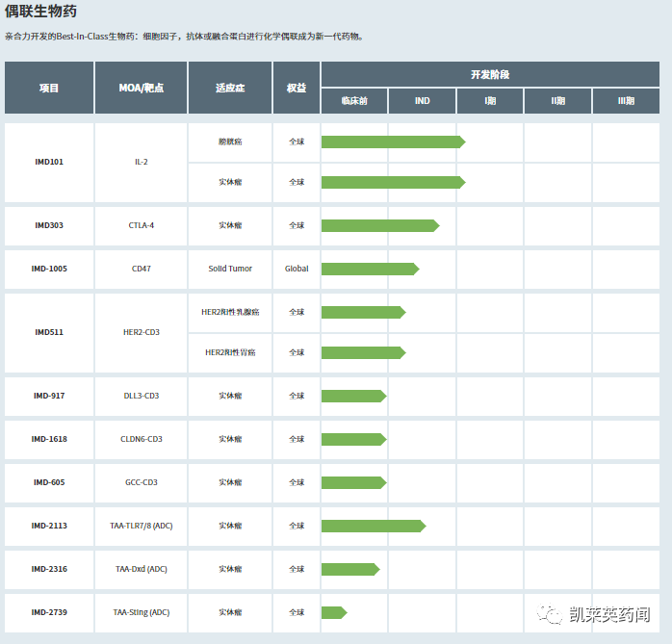Select the 开发阶段 header cell
Viewport: 672px width, 644px height.
click(x=490, y=74)
